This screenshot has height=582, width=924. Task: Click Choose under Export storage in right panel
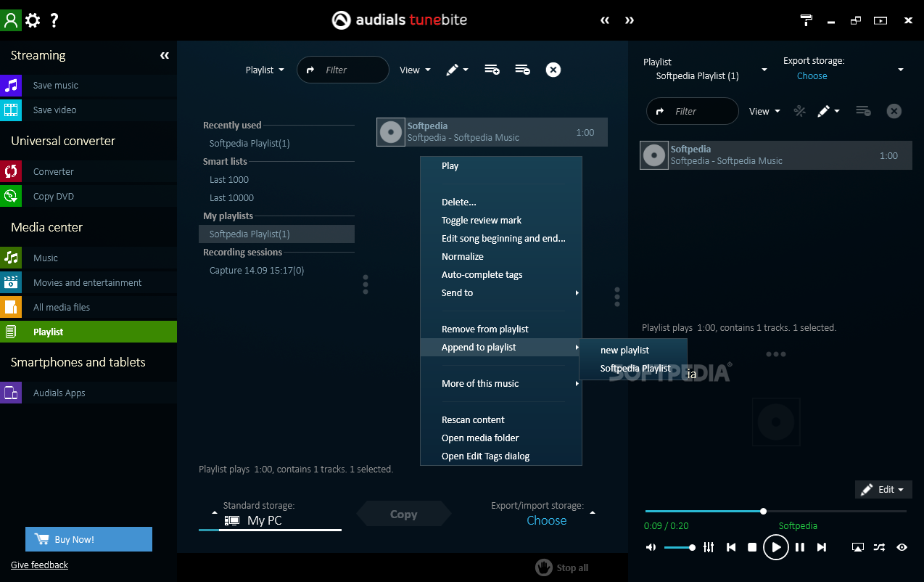(812, 76)
